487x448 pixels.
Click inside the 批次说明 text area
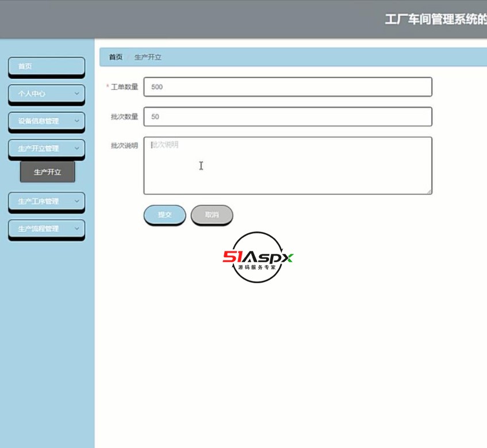pyautogui.click(x=287, y=165)
